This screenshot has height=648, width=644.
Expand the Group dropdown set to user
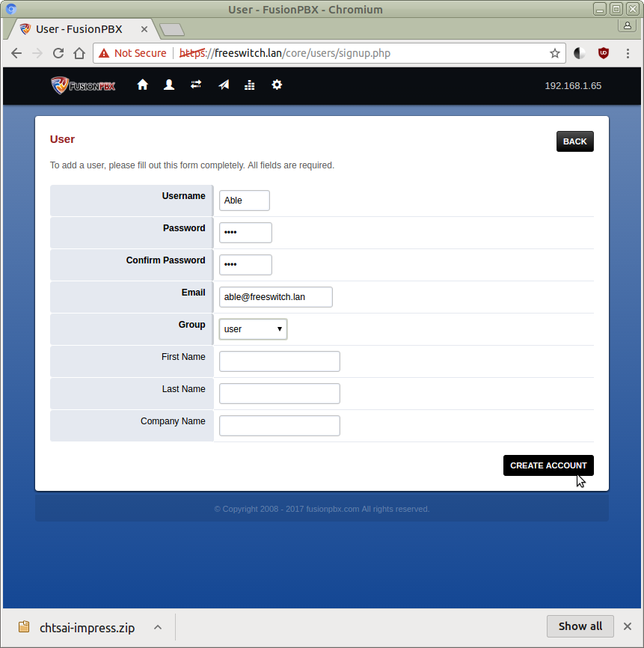tap(253, 329)
